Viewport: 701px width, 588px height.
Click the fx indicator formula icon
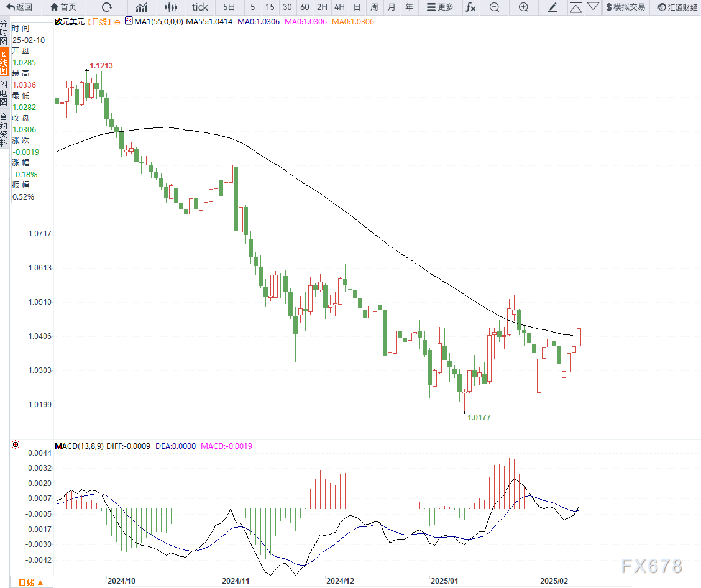[x=470, y=7]
